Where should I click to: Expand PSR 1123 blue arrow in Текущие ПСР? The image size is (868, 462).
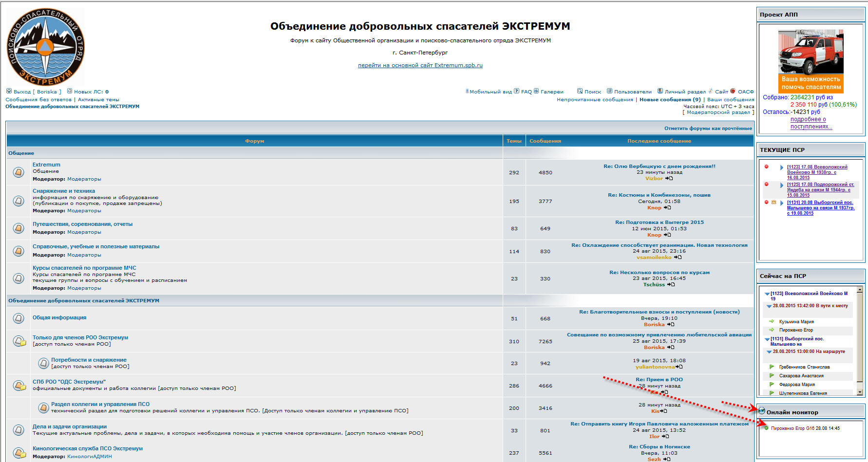coord(782,167)
